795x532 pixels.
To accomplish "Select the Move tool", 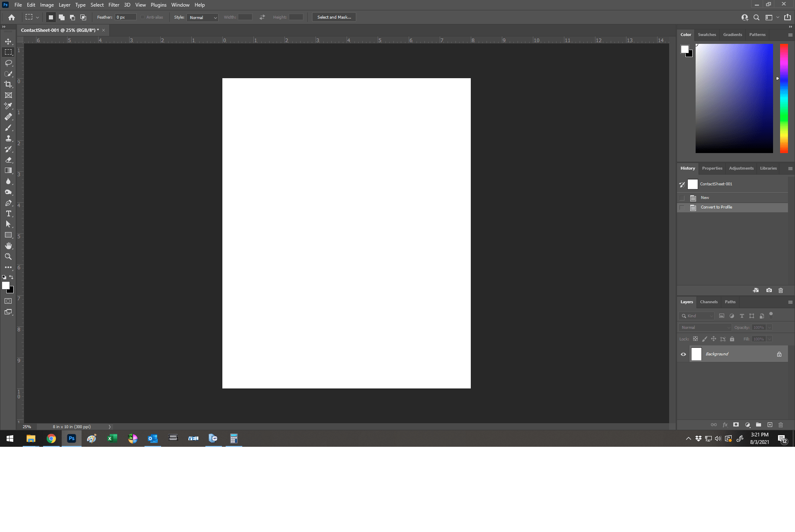I will tap(8, 41).
